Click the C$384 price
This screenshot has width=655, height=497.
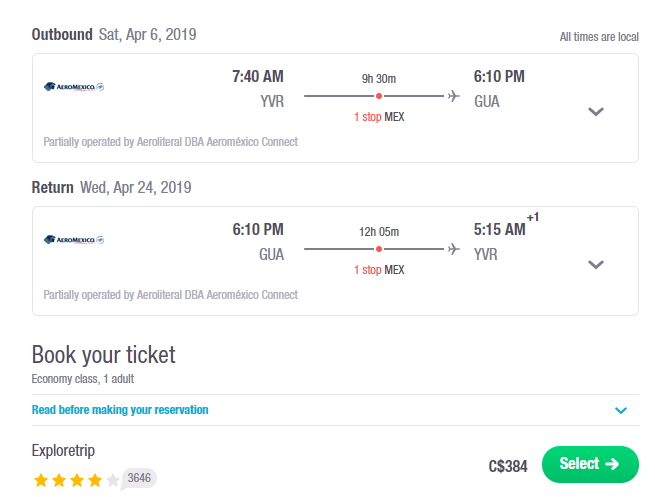pos(508,466)
